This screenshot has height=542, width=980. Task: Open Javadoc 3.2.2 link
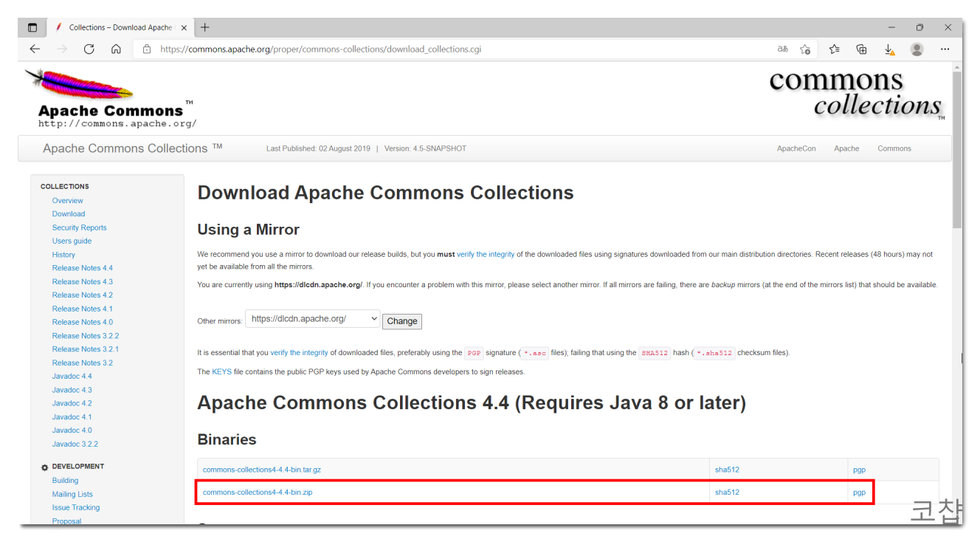(75, 444)
